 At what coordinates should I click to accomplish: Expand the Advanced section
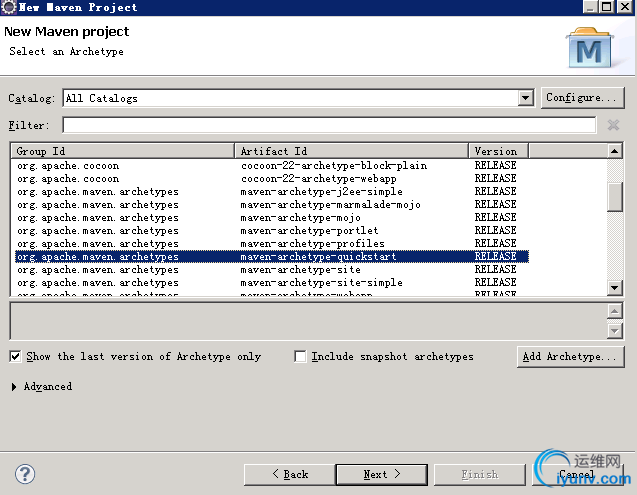[x=14, y=386]
